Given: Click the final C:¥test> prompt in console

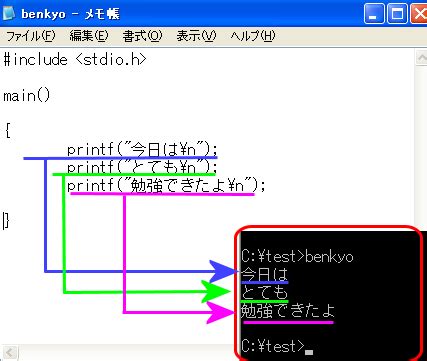Looking at the screenshot, I should click(x=273, y=346).
